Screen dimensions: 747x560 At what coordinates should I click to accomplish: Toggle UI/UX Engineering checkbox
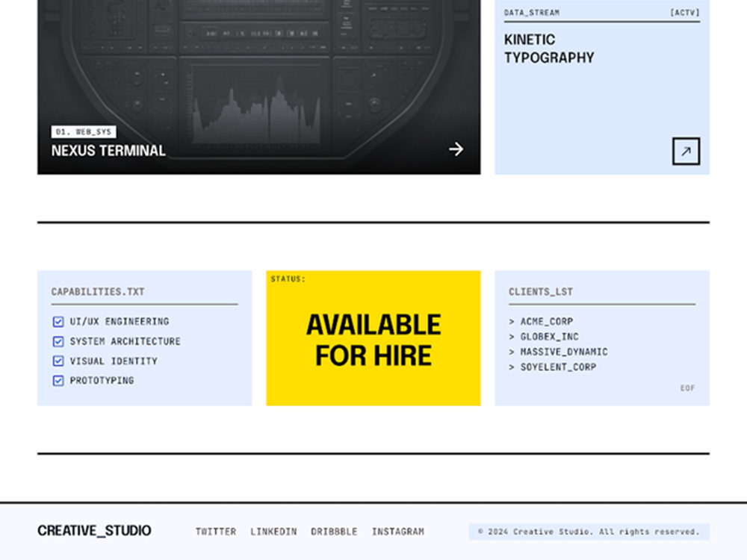pyautogui.click(x=58, y=322)
